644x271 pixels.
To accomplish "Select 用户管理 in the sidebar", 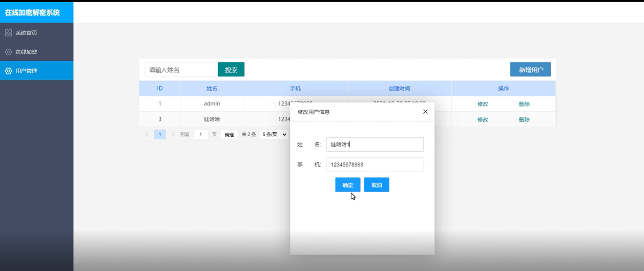I will point(26,71).
